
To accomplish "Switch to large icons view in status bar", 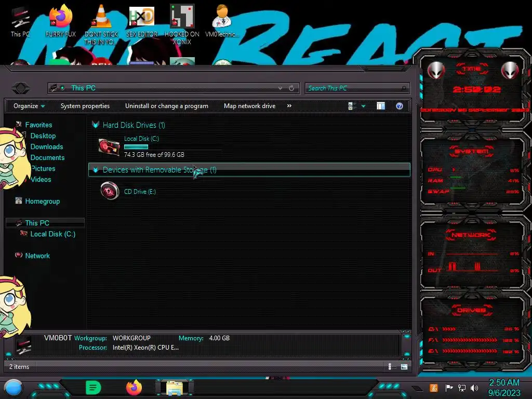I will pos(404,366).
